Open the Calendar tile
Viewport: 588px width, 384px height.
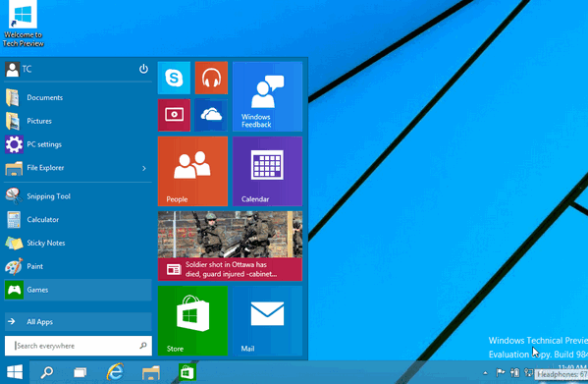coord(267,171)
